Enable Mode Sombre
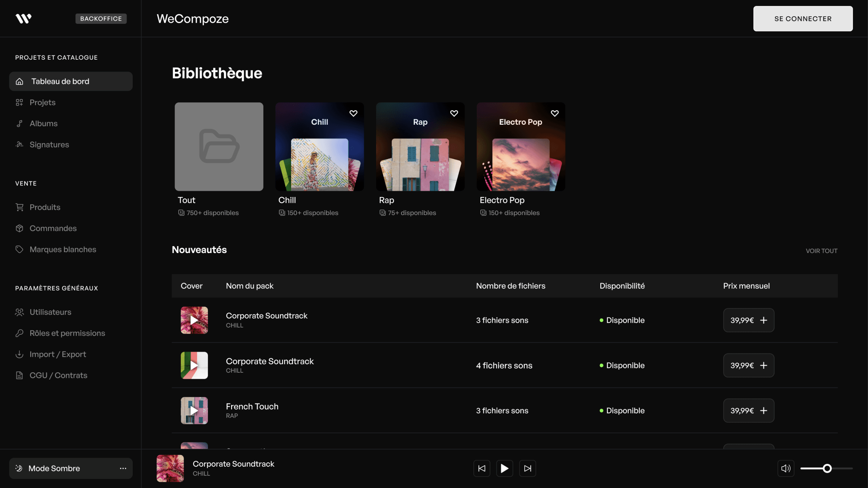868x488 pixels. tap(54, 468)
